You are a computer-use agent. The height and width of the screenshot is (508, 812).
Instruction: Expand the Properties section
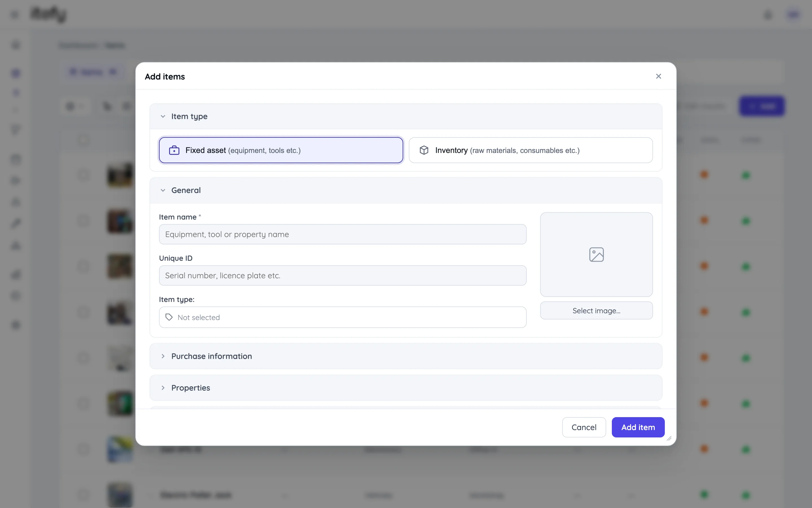click(x=406, y=388)
